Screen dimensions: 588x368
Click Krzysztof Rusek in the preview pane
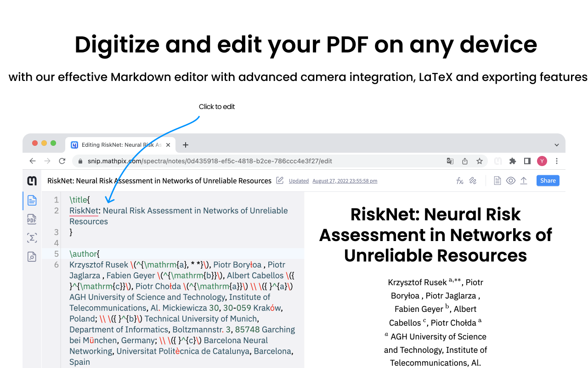[417, 282]
